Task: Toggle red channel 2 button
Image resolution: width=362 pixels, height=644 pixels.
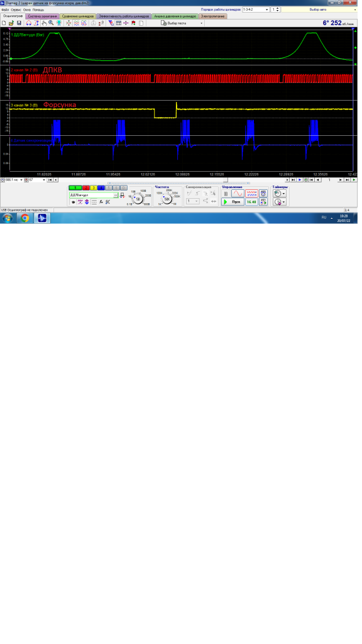Action: pyautogui.click(x=85, y=188)
